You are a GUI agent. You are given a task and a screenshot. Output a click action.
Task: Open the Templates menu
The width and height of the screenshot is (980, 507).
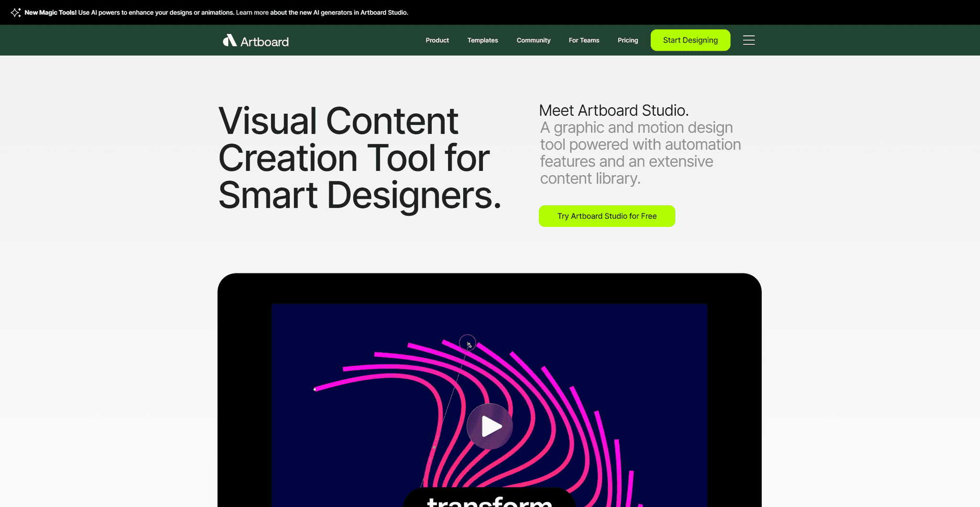click(x=483, y=40)
